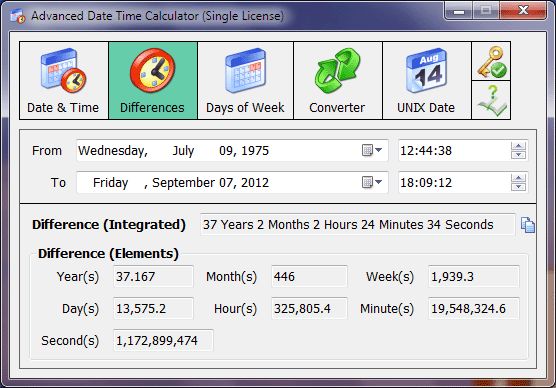Click the To time field 18:09:12
Screen dimensions: 556x388
[x=454, y=182]
